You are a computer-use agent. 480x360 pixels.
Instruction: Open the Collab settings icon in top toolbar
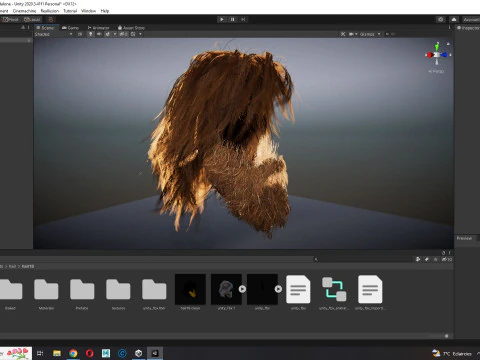(441, 19)
